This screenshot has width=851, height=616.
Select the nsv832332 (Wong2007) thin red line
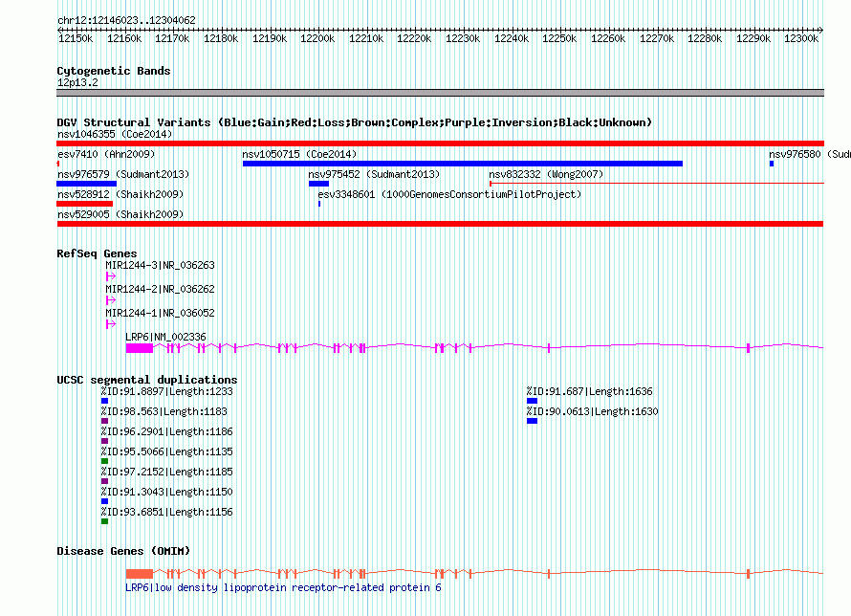click(657, 184)
